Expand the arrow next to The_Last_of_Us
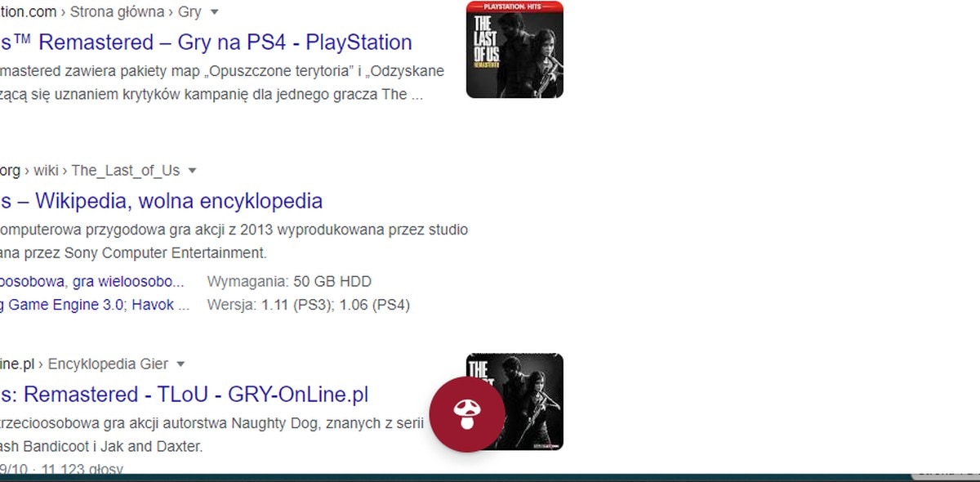980x482 pixels. click(x=193, y=171)
